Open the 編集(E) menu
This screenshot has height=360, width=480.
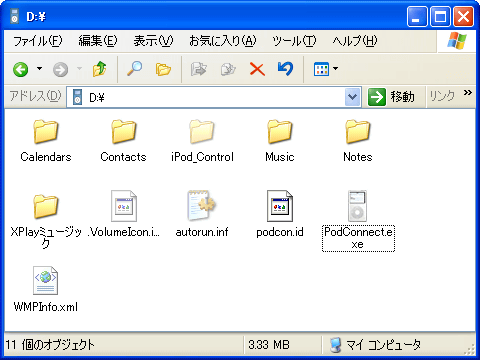(98, 41)
